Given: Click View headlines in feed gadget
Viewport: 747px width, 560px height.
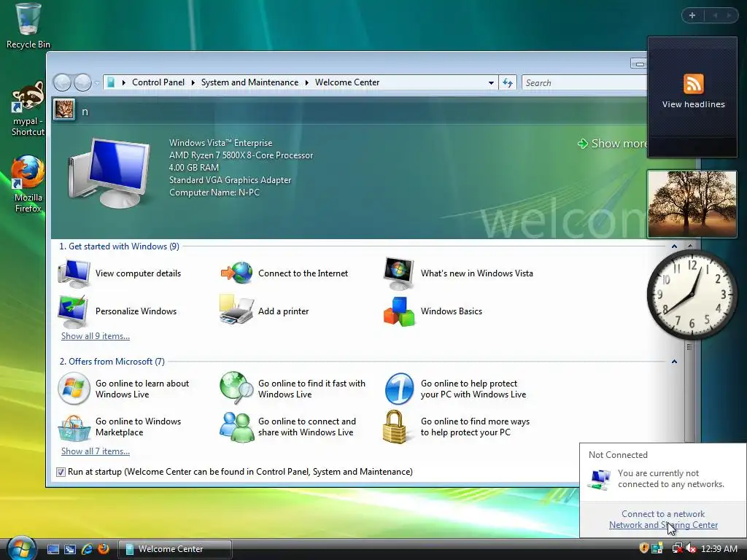Looking at the screenshot, I should click(x=693, y=104).
